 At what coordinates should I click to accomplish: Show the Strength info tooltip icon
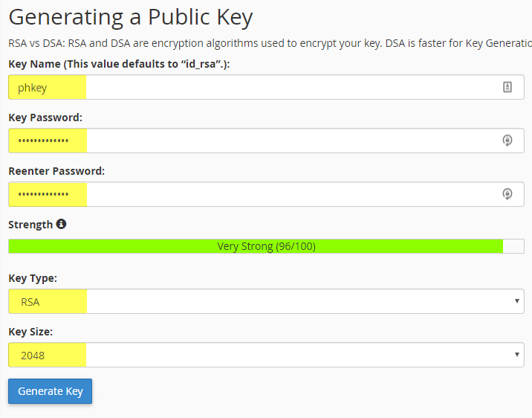point(61,224)
